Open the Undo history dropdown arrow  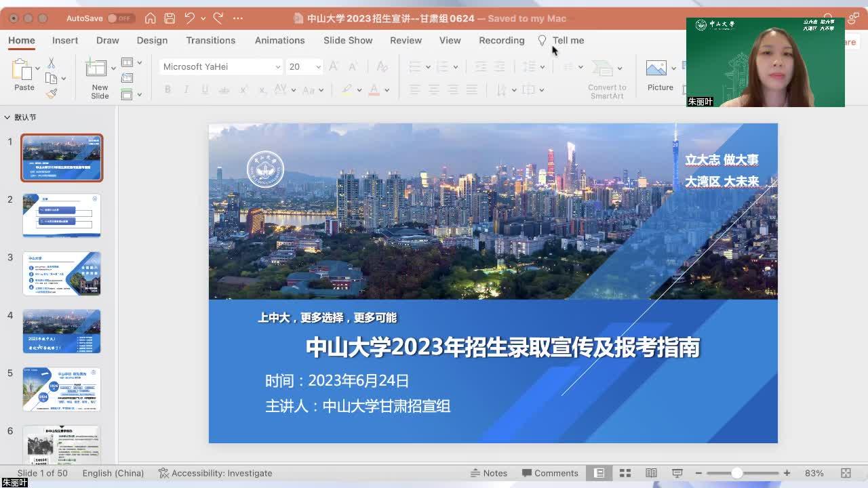pos(203,18)
